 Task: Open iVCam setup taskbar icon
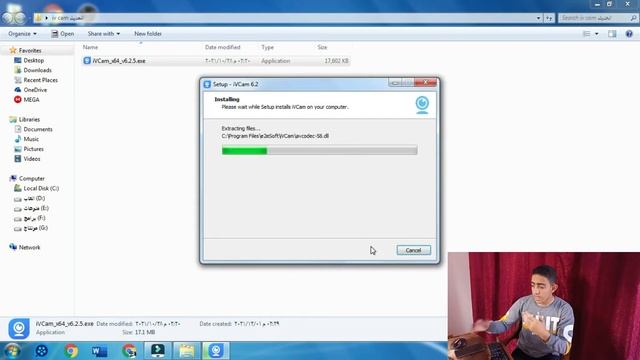[x=216, y=351]
